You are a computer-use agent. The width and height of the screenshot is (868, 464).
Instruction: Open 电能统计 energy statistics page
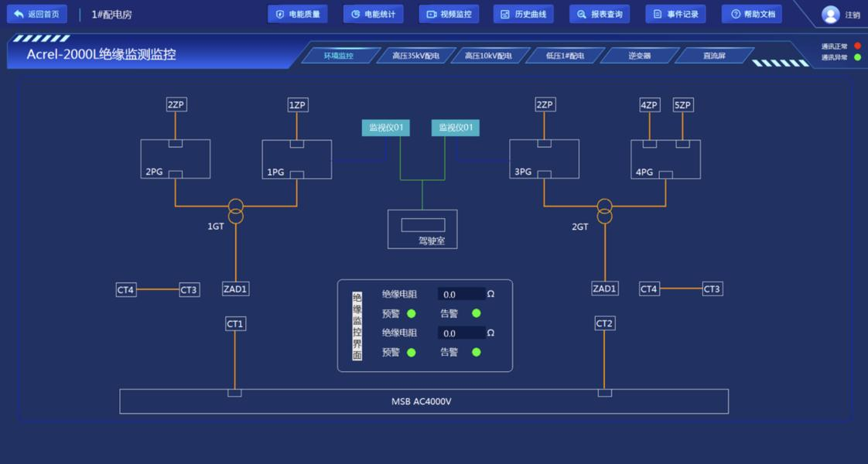pos(373,14)
